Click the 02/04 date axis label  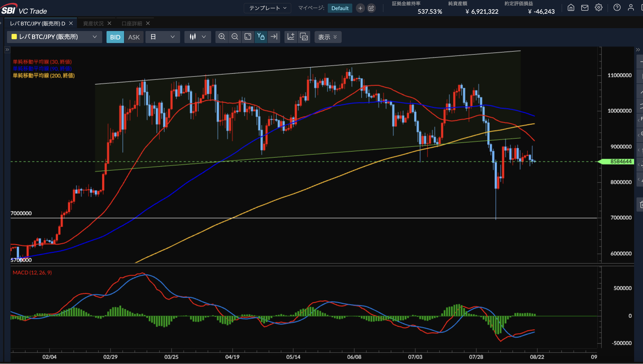(x=49, y=357)
